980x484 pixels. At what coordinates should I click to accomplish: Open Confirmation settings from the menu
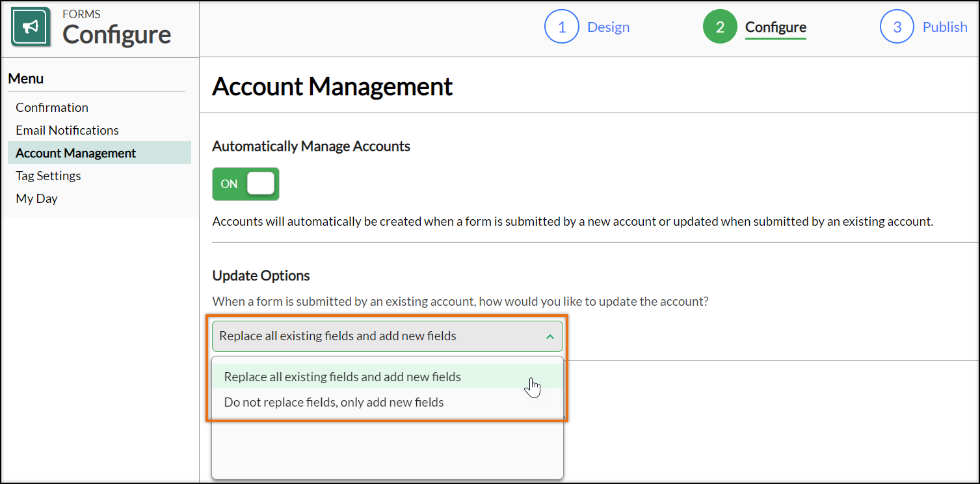point(52,107)
